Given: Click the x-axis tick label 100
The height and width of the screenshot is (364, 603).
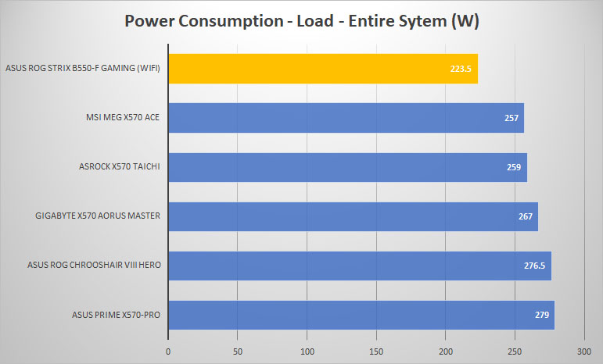Looking at the screenshot, I should (307, 352).
